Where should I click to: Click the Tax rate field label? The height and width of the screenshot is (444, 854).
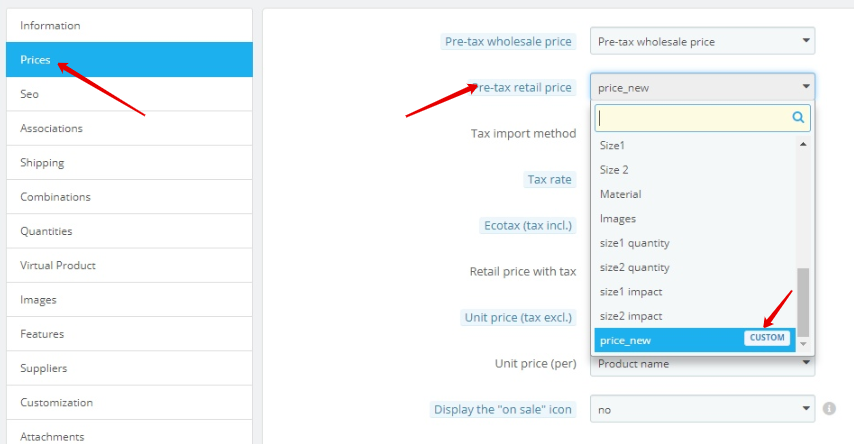(x=549, y=179)
